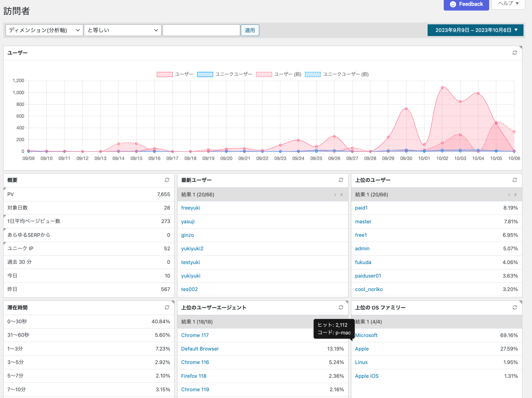Refresh the 上位の OS ファミリー panel

(514, 307)
